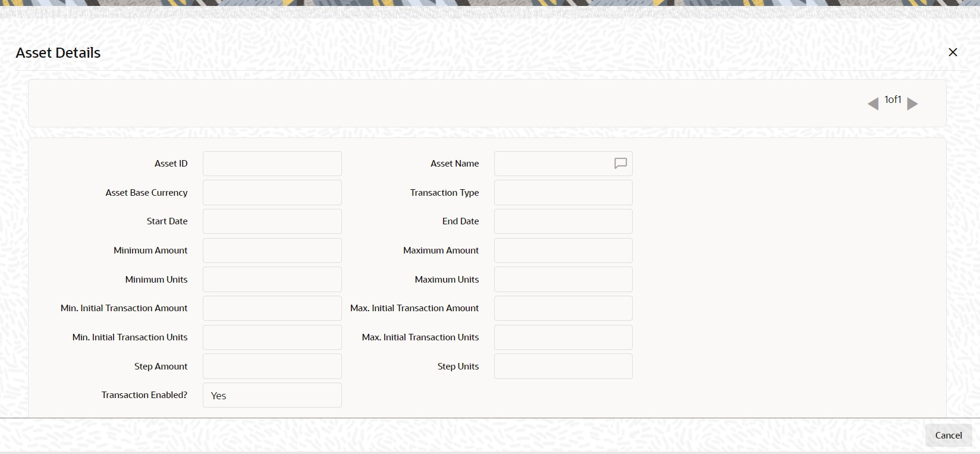Click the Transaction Type field

tap(563, 193)
